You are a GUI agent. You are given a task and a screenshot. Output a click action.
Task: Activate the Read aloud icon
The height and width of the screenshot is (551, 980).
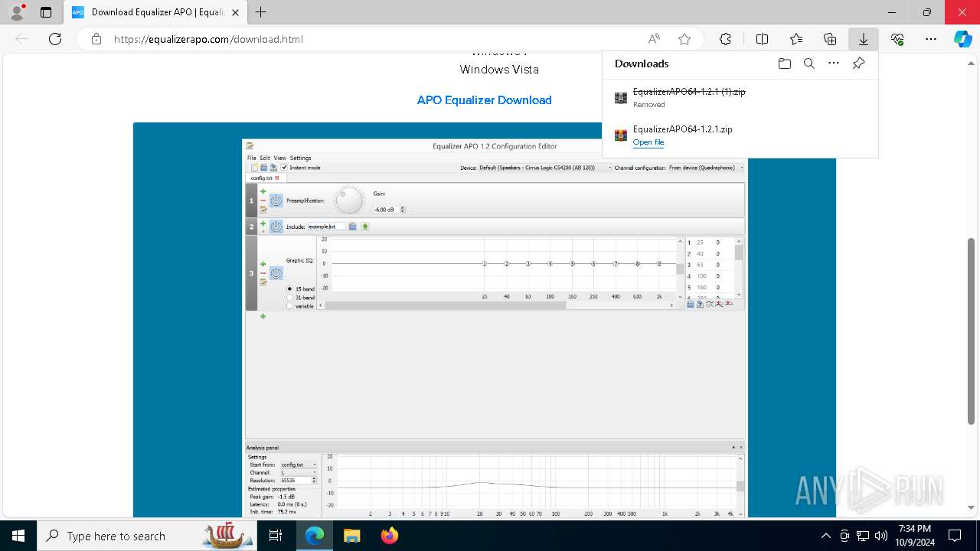(x=654, y=39)
